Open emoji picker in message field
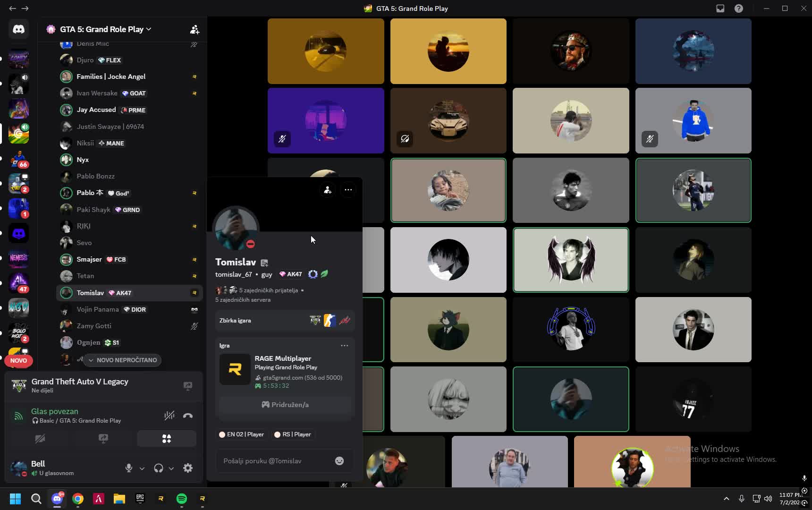 coord(339,461)
